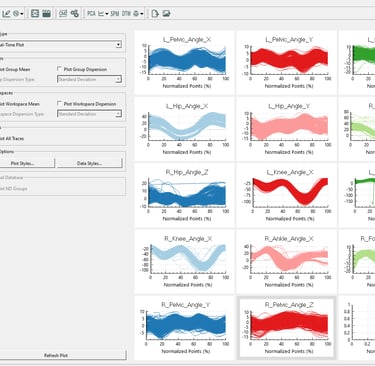Open the DTW analysis tool
Screen dimensions: 375x366
126,14
